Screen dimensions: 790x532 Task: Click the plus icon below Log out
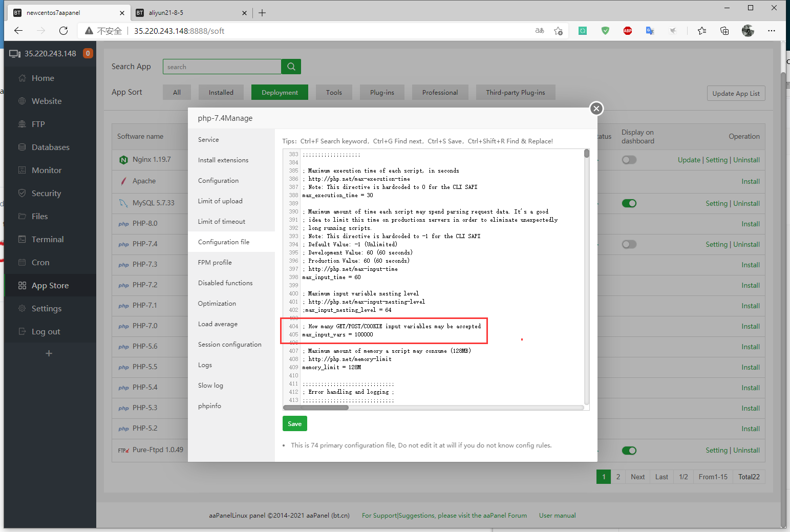pos(49,353)
